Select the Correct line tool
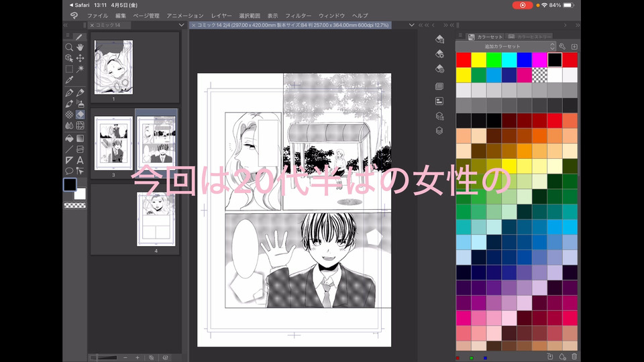Viewport: 644px width, 362px height. pos(80,171)
